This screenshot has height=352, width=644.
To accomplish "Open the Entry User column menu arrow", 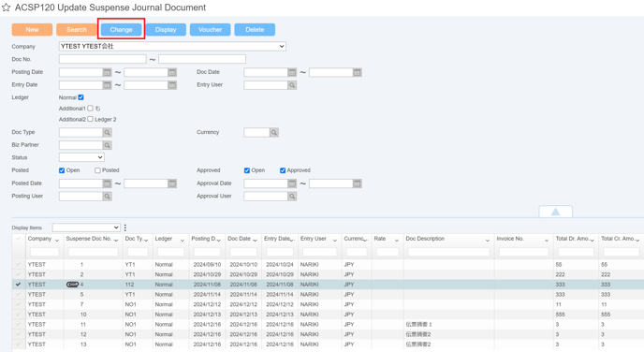I will point(335,240).
